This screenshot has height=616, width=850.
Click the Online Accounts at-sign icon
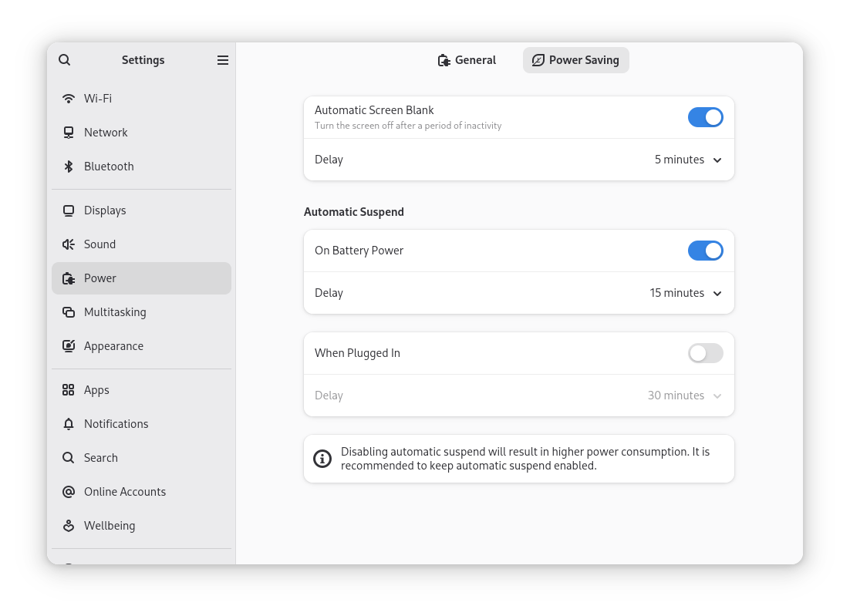(69, 492)
